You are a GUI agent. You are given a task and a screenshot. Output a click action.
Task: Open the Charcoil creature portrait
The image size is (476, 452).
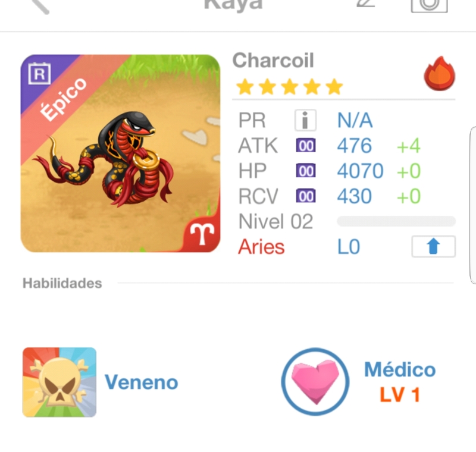120,153
